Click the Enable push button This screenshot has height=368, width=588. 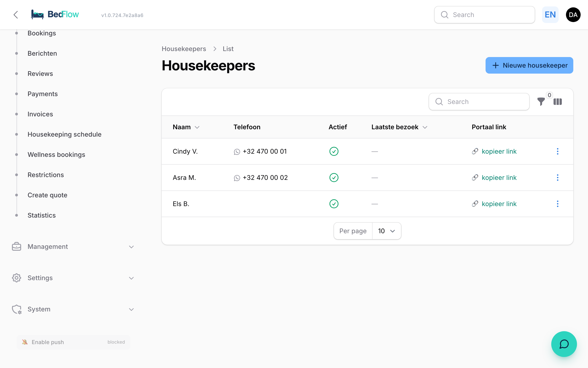click(73, 342)
